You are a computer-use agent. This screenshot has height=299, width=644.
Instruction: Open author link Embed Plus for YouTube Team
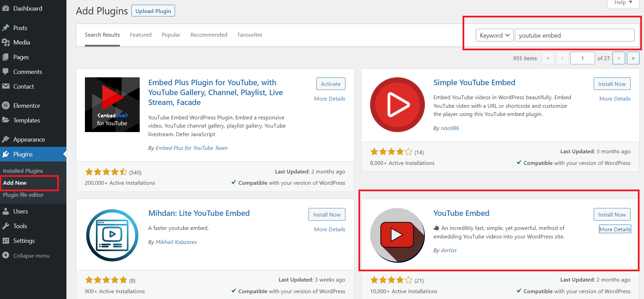[x=191, y=148]
